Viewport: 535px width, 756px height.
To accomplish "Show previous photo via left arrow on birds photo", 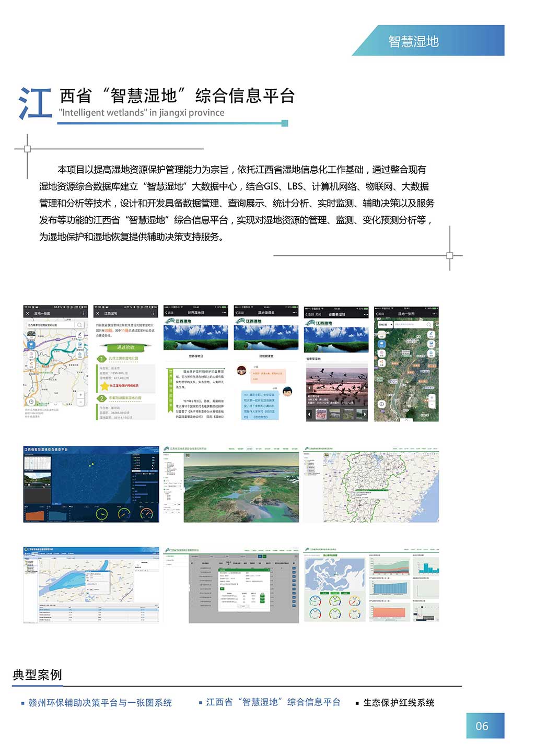I will [x=309, y=388].
